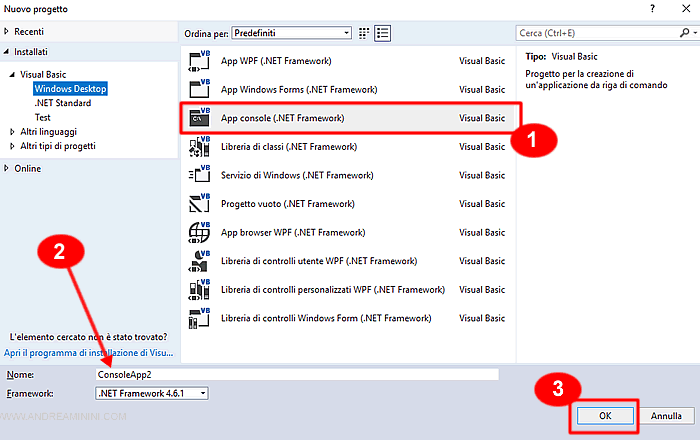Pick the Progetto vuoto template icon

(x=196, y=204)
